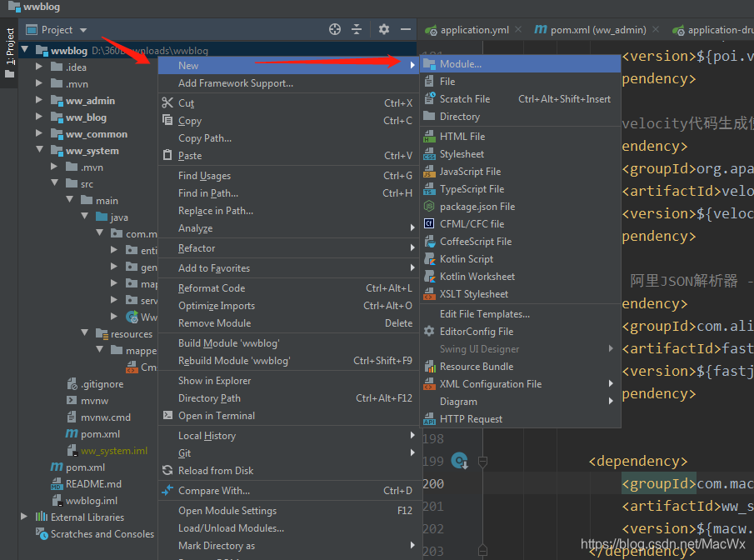Click the package.json File icon

[429, 207]
